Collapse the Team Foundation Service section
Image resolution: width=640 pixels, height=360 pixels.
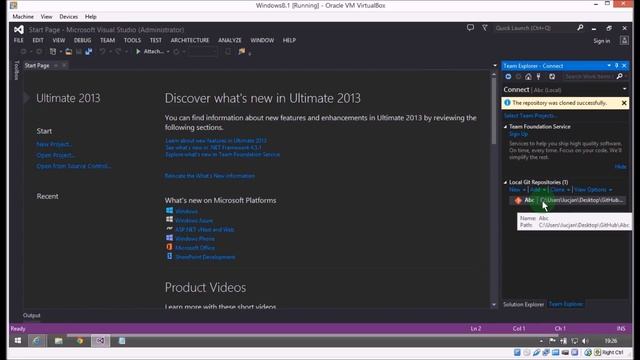pyautogui.click(x=505, y=127)
